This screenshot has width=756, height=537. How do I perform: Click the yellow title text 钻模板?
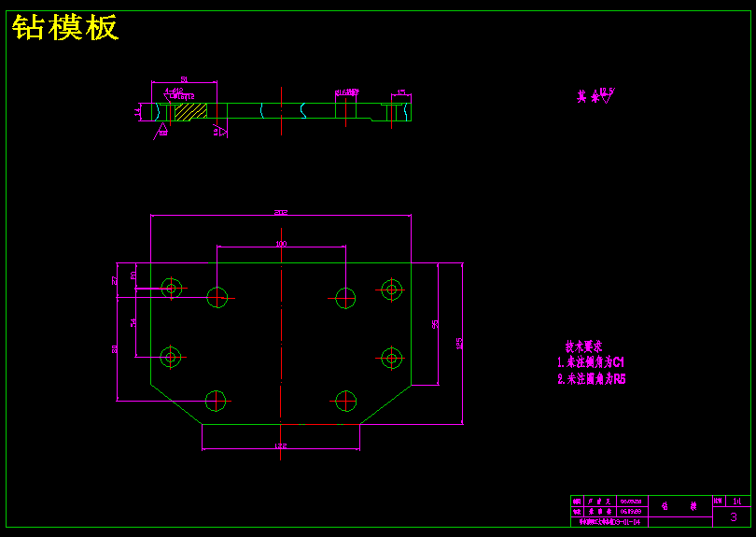pos(65,27)
